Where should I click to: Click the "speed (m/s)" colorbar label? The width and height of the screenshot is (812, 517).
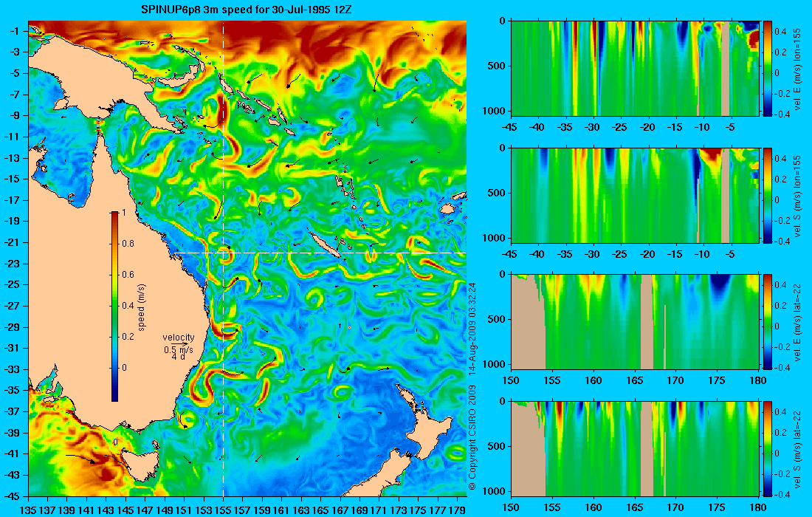point(142,307)
